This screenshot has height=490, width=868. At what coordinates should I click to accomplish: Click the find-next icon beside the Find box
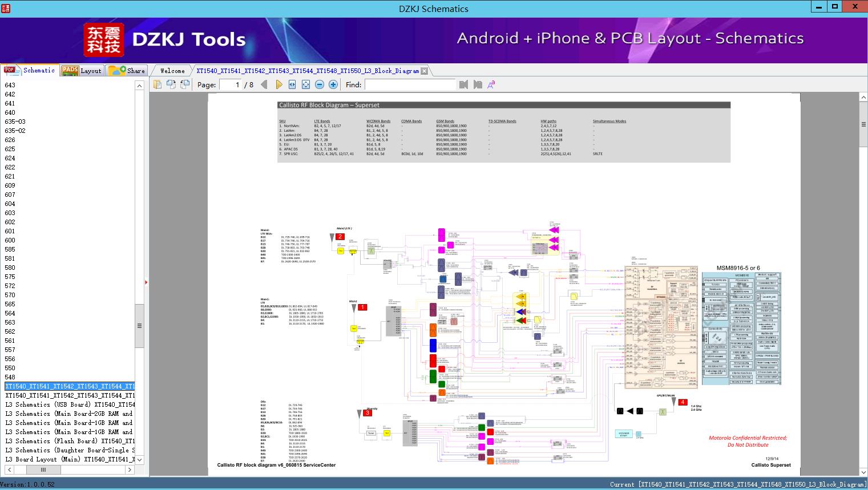(478, 84)
